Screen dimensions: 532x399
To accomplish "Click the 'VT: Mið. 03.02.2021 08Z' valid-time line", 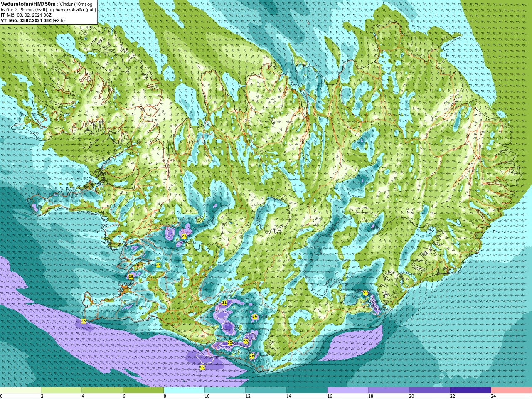I will 26,20.
